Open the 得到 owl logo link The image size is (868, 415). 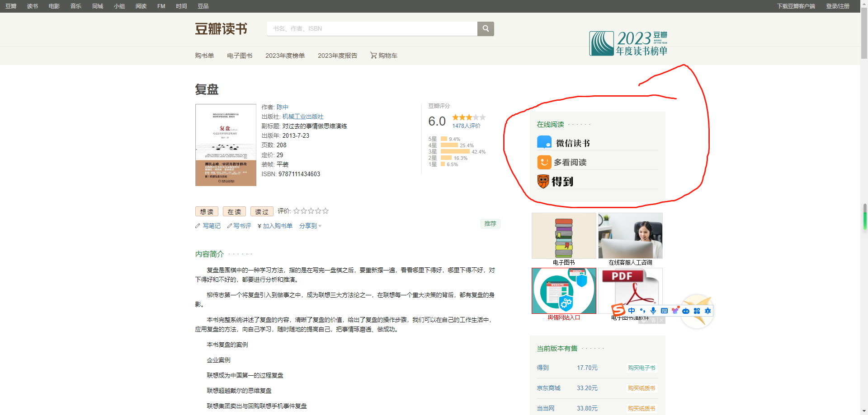click(x=555, y=182)
